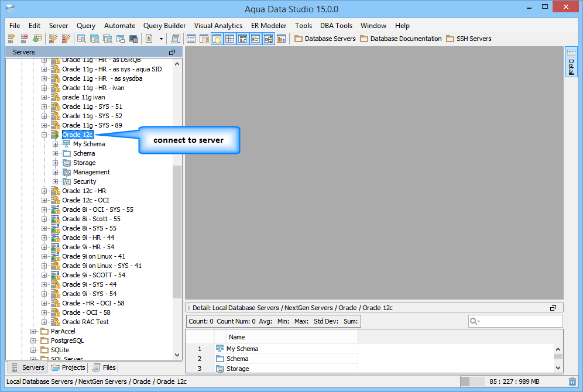
Task: Select the Oracle 12c tree item
Action: click(78, 135)
